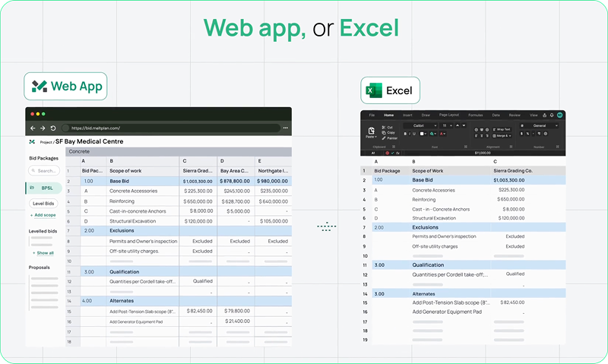The image size is (608, 364).
Task: Open the Calibri font dropdown
Action: click(420, 125)
